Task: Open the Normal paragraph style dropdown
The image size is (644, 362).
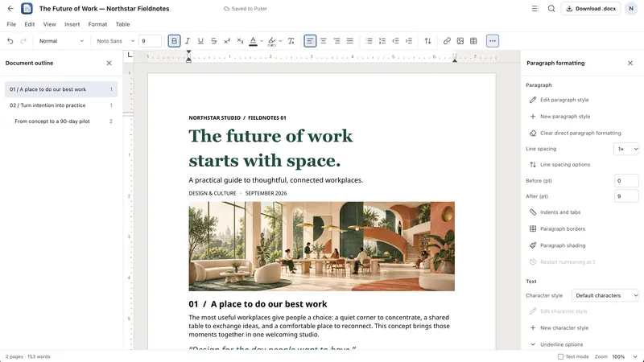Action: 61,41
